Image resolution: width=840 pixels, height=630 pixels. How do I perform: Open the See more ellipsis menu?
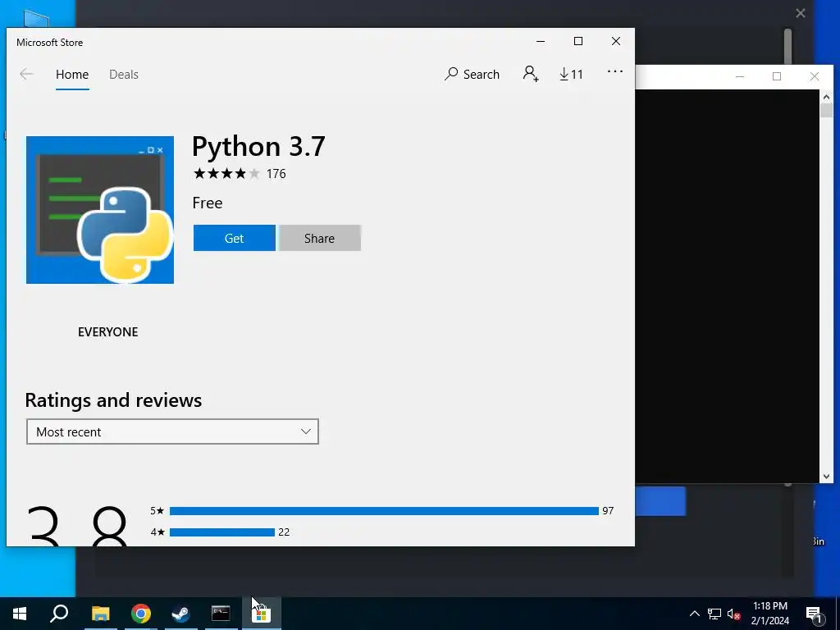point(615,71)
